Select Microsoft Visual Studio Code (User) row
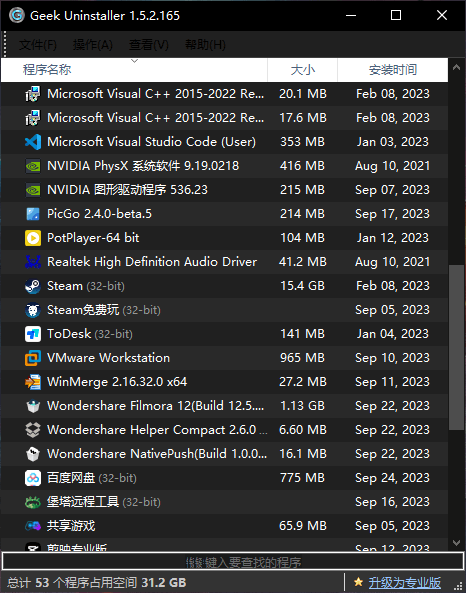Viewport: 466px width, 593px height. (x=224, y=142)
